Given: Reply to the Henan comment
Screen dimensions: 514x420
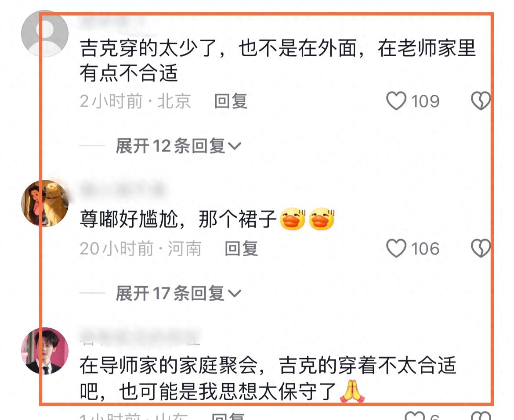Looking at the screenshot, I should (241, 248).
